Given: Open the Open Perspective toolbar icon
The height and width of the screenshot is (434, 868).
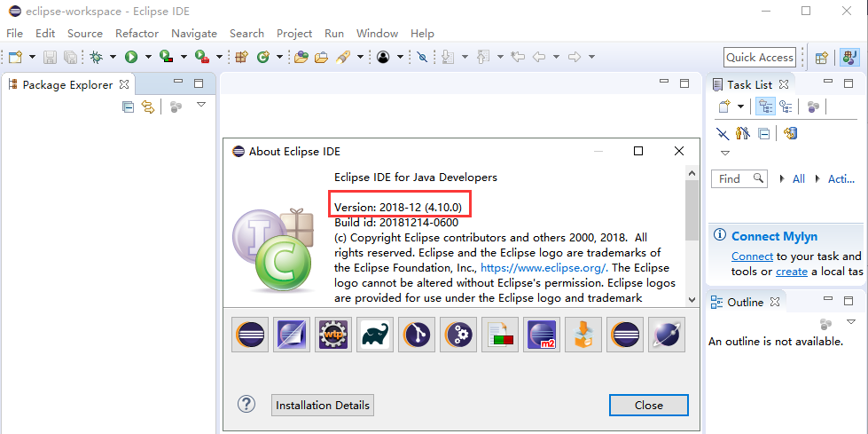Looking at the screenshot, I should coord(822,57).
